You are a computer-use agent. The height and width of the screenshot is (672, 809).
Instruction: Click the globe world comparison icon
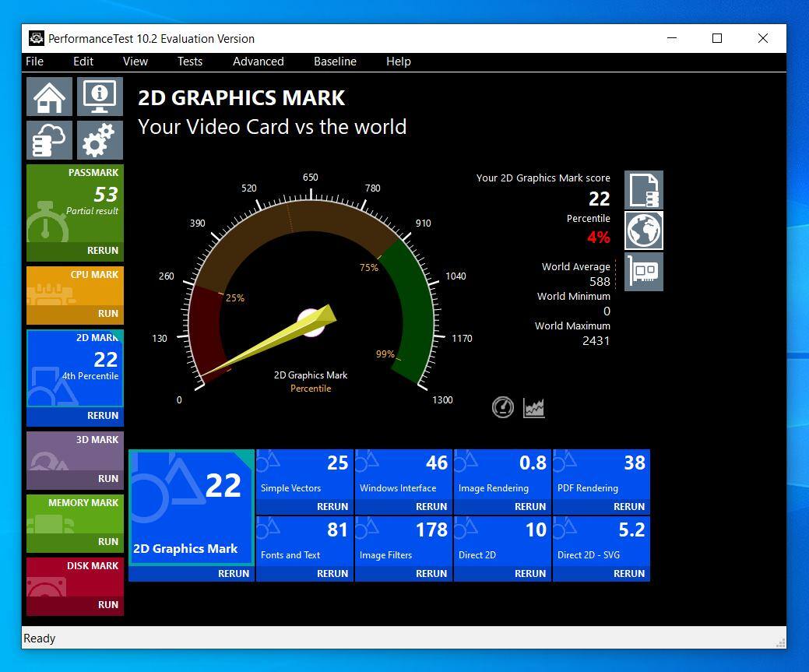point(644,230)
